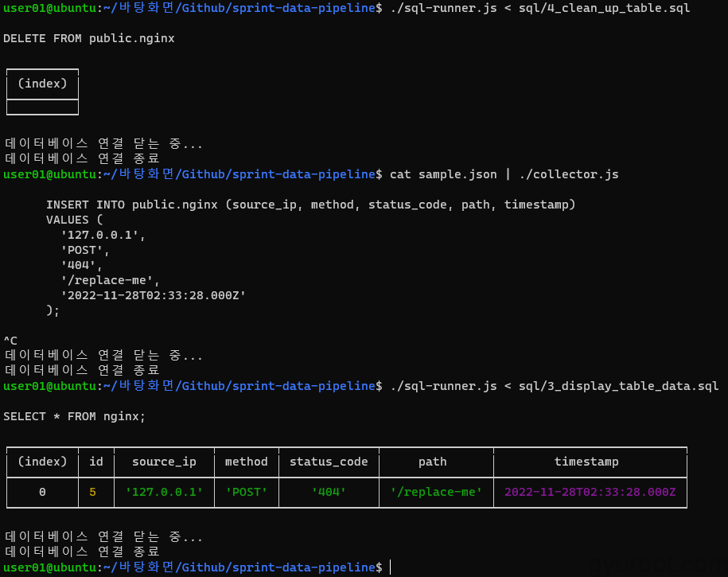Click the purple timestamp cell in result table
Image resolution: width=728 pixels, height=577 pixels.
pos(590,492)
